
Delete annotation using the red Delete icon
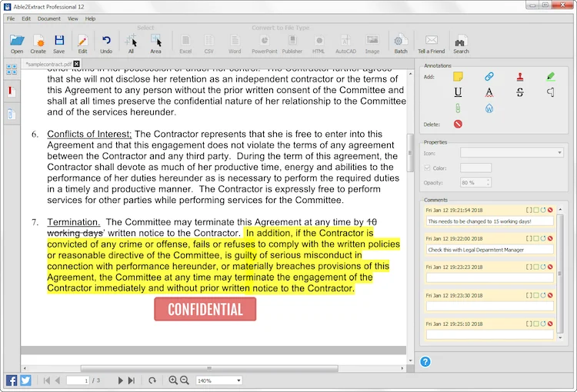458,124
